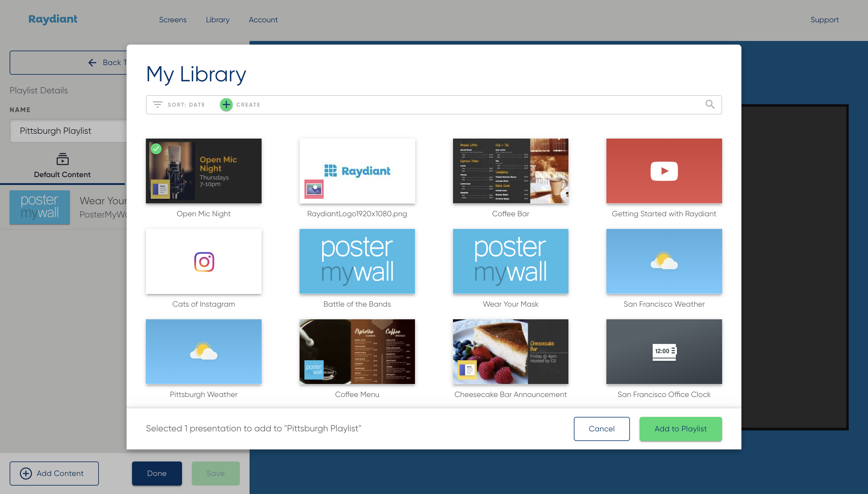Toggle selection on Pittsburgh Weather presentation
This screenshot has width=868, height=494.
(x=203, y=351)
